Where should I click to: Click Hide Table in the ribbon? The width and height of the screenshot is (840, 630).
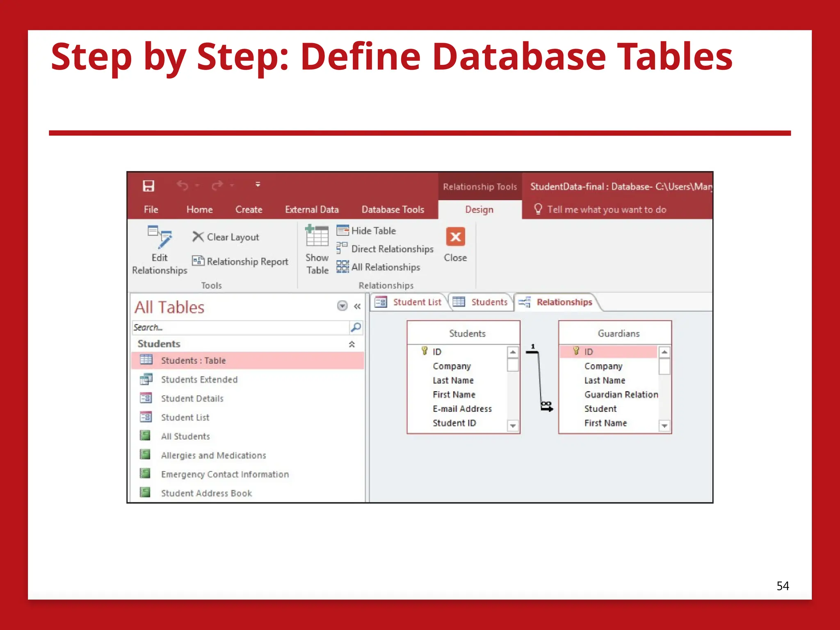[x=366, y=231]
